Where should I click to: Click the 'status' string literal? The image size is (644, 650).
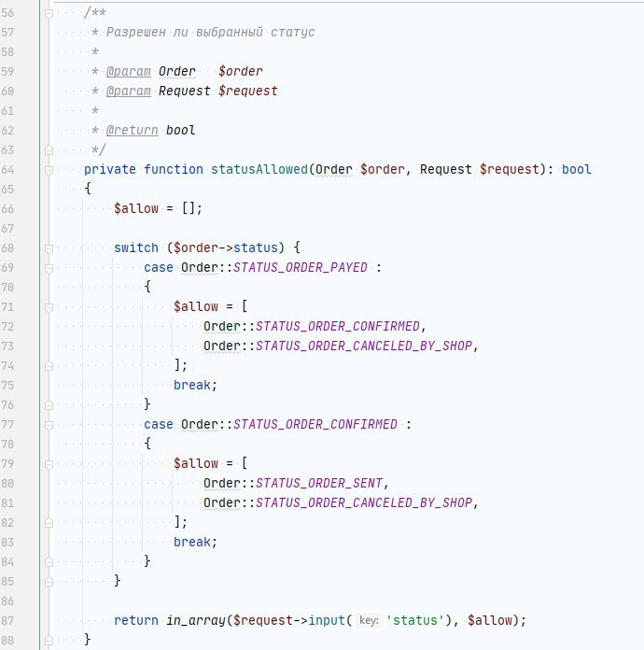tap(414, 620)
